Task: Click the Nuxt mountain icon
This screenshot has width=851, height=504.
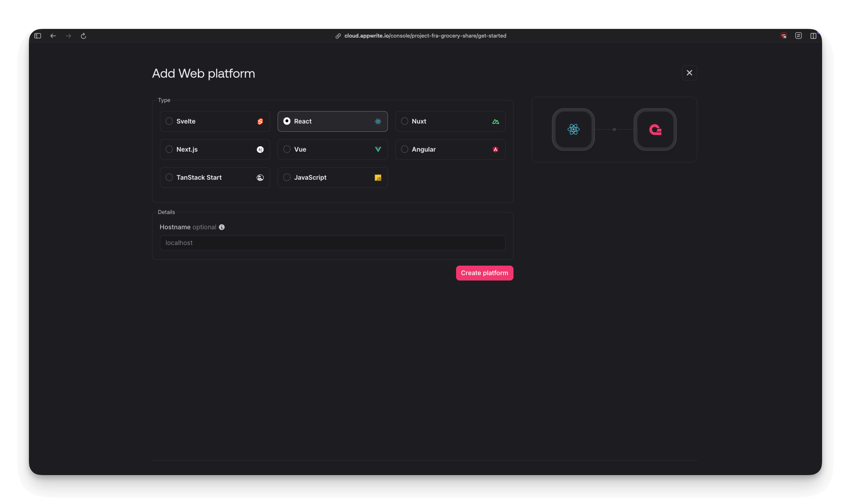Action: tap(495, 121)
